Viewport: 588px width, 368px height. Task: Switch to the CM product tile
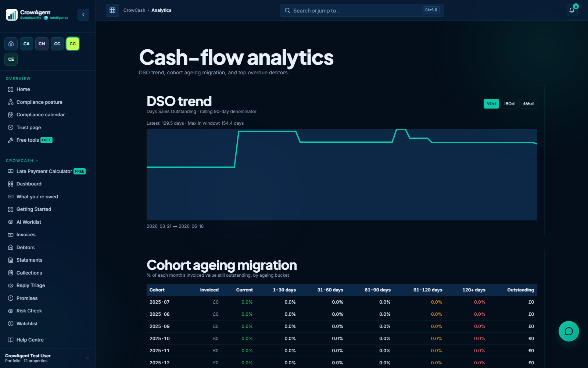tap(42, 44)
